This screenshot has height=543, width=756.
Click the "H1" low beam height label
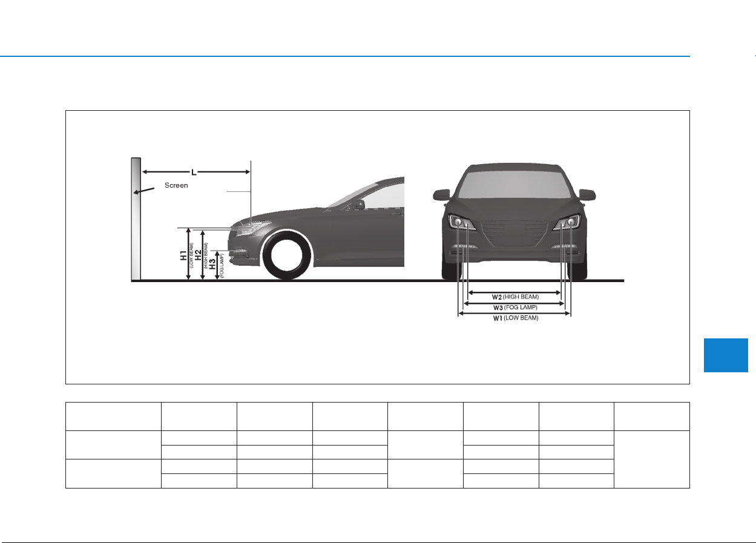point(185,255)
